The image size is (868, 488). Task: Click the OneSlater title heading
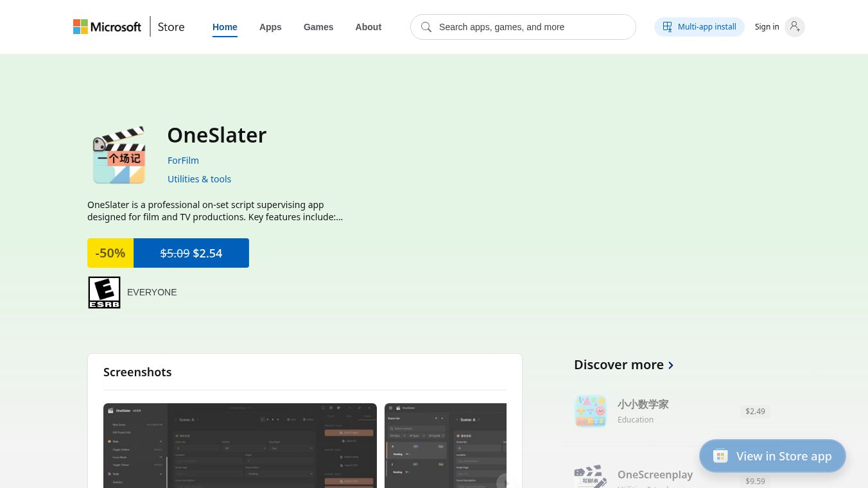click(x=217, y=135)
